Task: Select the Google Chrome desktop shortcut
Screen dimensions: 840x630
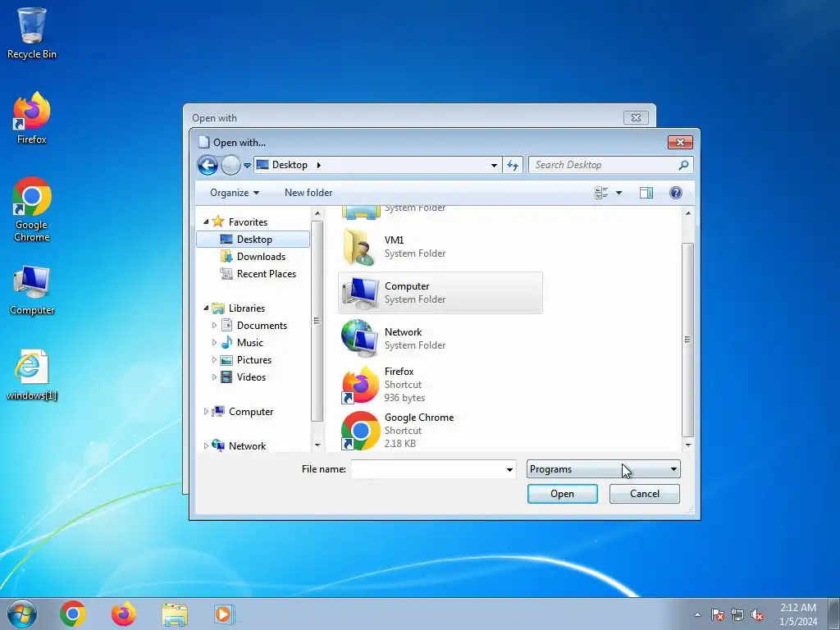Action: [x=32, y=209]
